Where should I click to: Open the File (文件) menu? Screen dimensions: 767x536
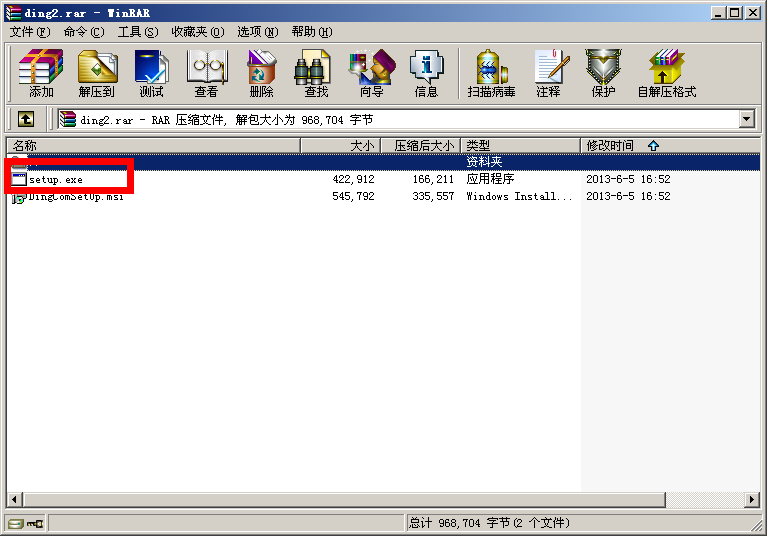click(30, 32)
